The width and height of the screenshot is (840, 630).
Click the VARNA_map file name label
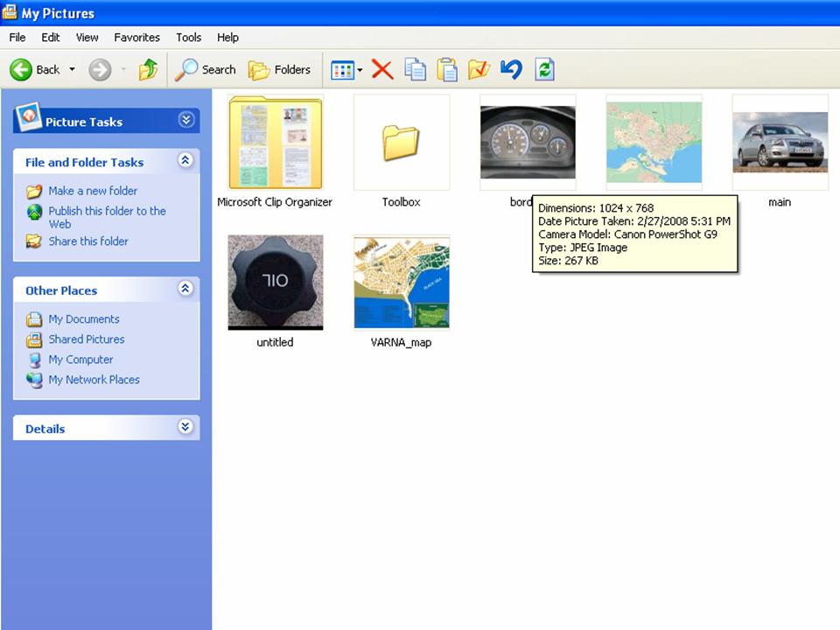click(402, 342)
